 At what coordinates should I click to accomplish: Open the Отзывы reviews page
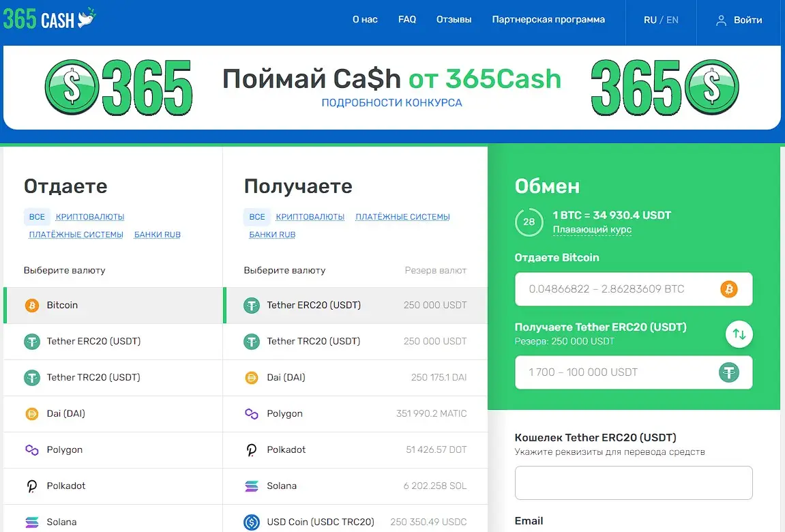pos(454,20)
